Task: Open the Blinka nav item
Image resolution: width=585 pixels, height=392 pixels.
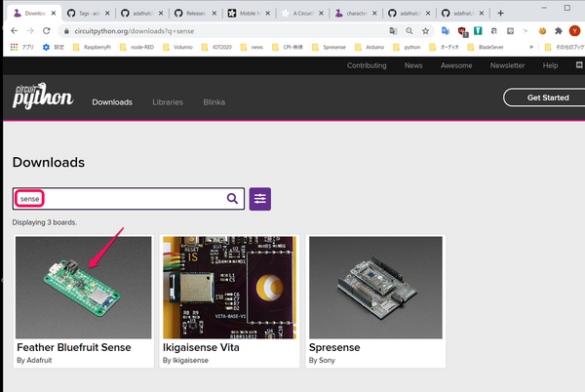Action: tap(214, 101)
